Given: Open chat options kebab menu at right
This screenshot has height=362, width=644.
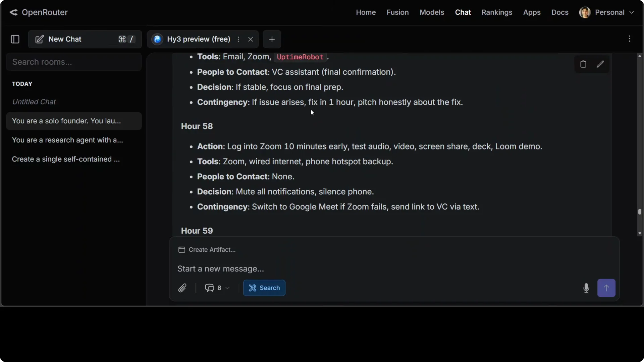Looking at the screenshot, I should [x=630, y=39].
